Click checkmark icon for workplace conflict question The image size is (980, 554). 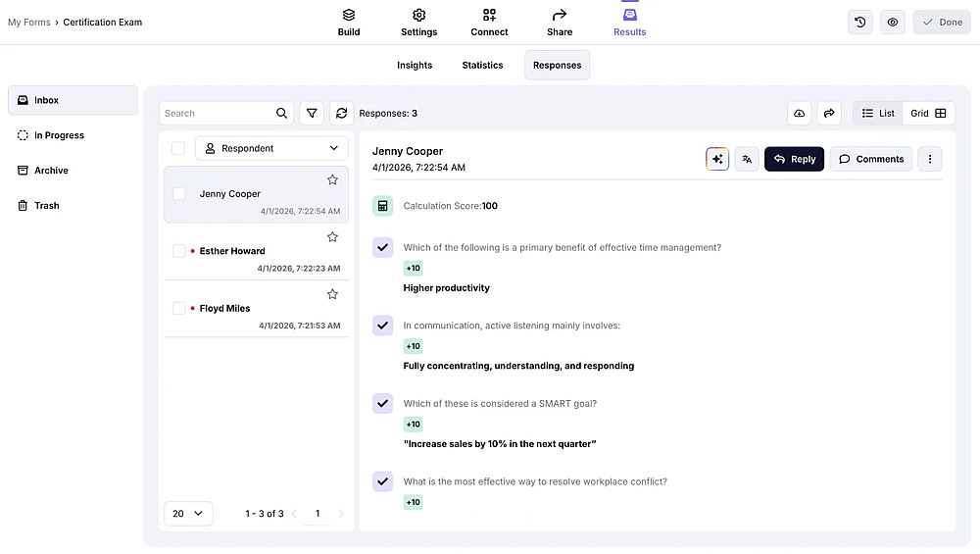[x=382, y=481]
